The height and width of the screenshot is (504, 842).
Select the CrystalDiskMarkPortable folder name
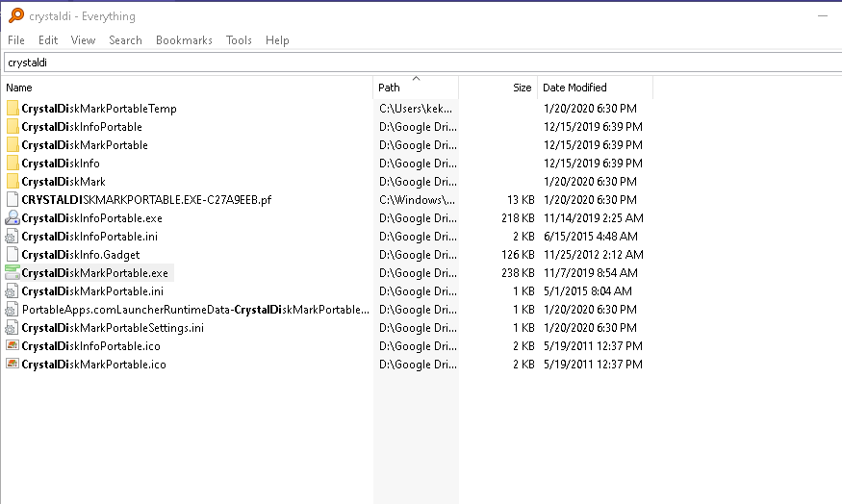pyautogui.click(x=85, y=145)
